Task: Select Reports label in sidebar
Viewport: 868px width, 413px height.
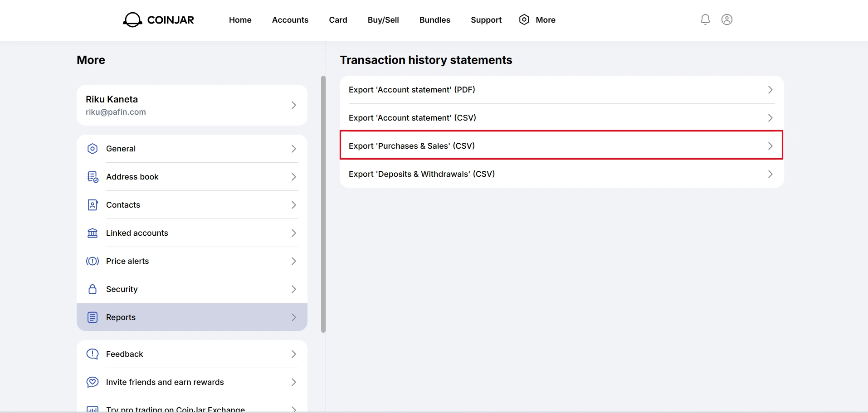Action: click(x=121, y=317)
